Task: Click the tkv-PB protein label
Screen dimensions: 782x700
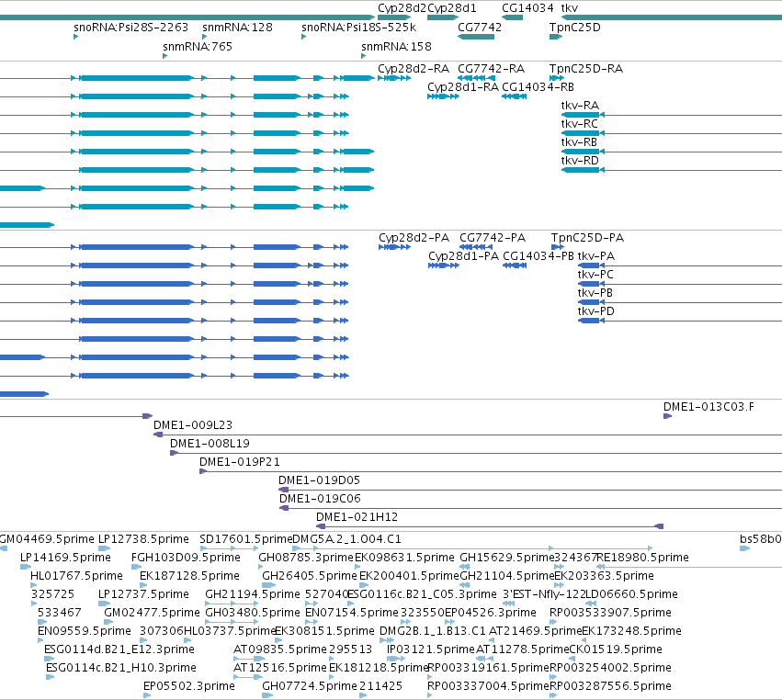Action: point(595,293)
